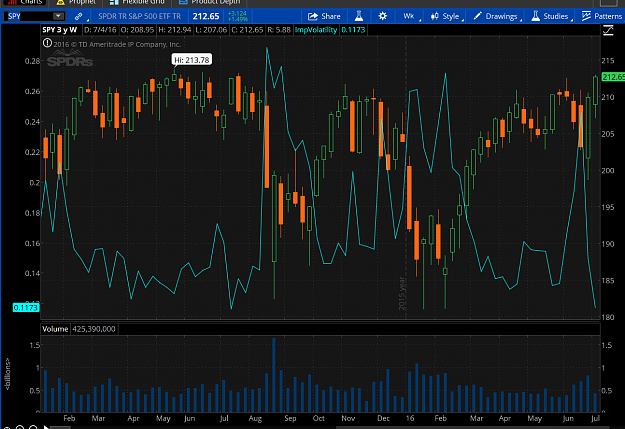Click the horizontal time scrollbar thumb
This screenshot has width=625, height=429.
(472, 427)
